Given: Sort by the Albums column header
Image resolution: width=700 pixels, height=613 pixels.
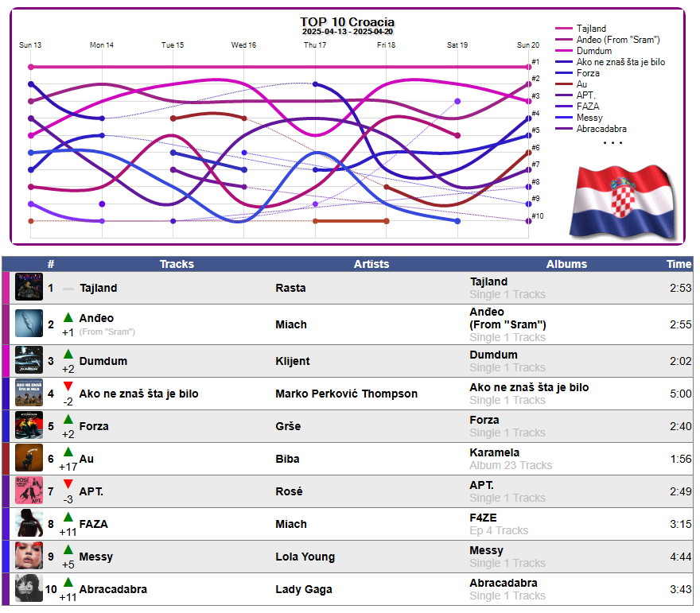Looking at the screenshot, I should click(566, 264).
